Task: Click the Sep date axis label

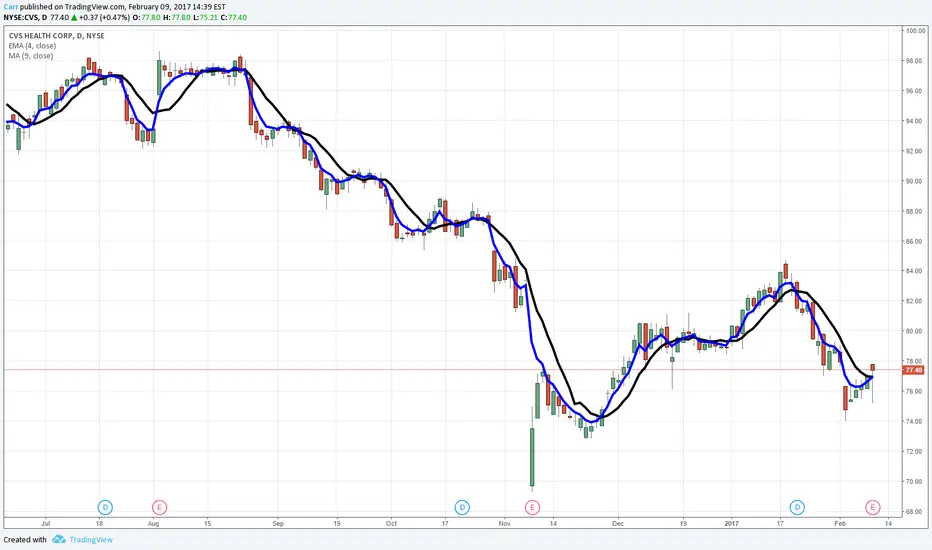Action: tap(278, 524)
